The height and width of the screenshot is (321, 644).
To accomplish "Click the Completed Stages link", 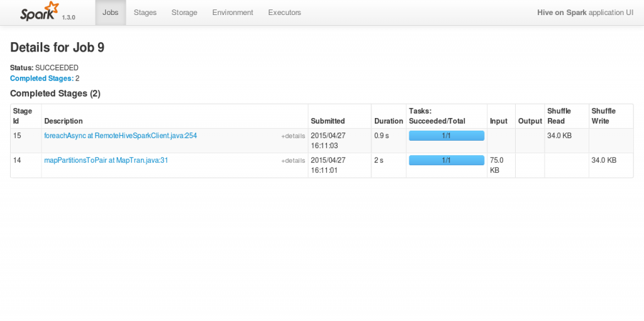I will tap(42, 79).
